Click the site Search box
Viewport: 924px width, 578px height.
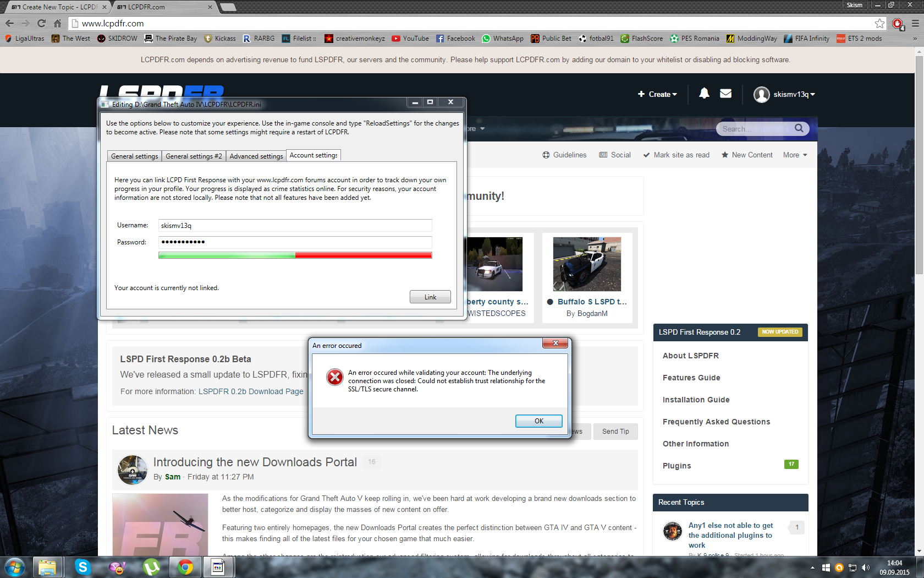point(756,128)
